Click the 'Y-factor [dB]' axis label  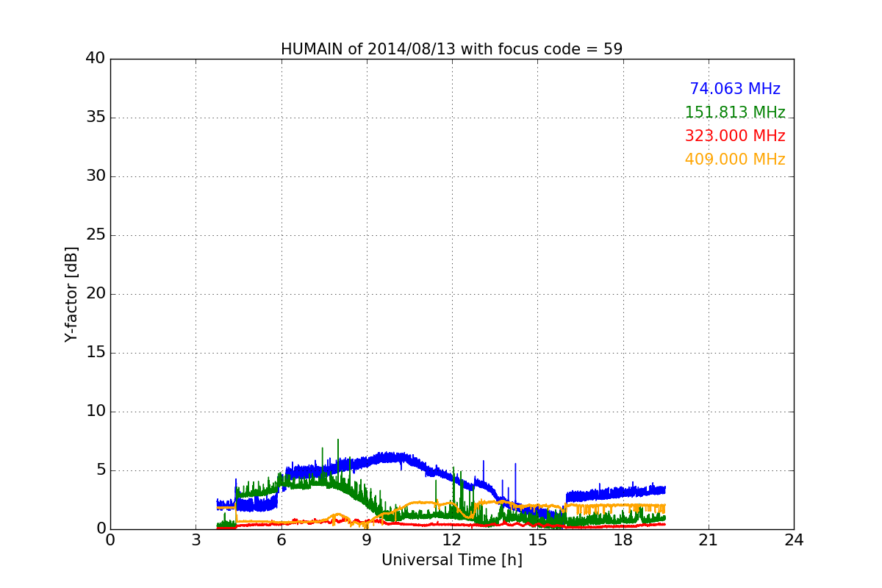[x=71, y=294]
